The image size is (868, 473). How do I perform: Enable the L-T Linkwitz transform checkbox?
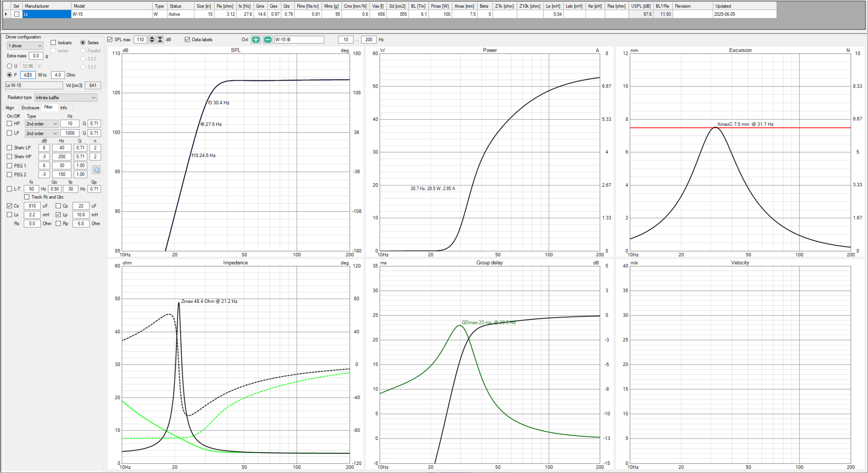coord(9,189)
